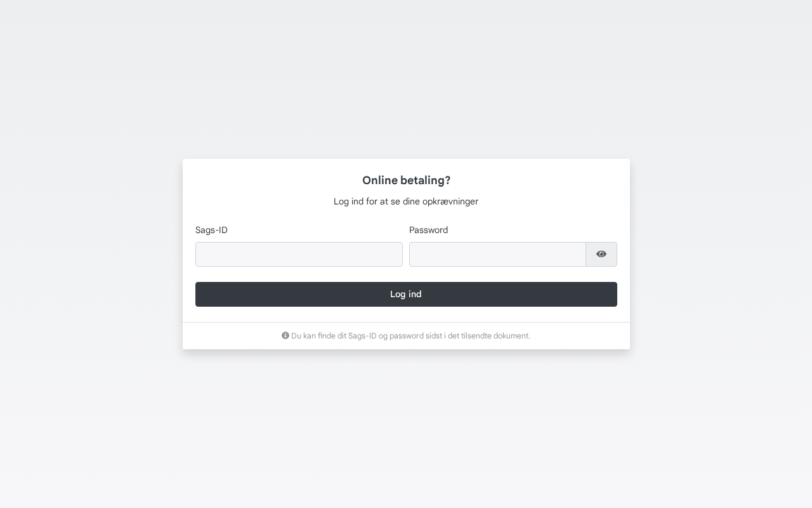The height and width of the screenshot is (508, 812).
Task: Click the label above the password box
Action: click(x=428, y=230)
